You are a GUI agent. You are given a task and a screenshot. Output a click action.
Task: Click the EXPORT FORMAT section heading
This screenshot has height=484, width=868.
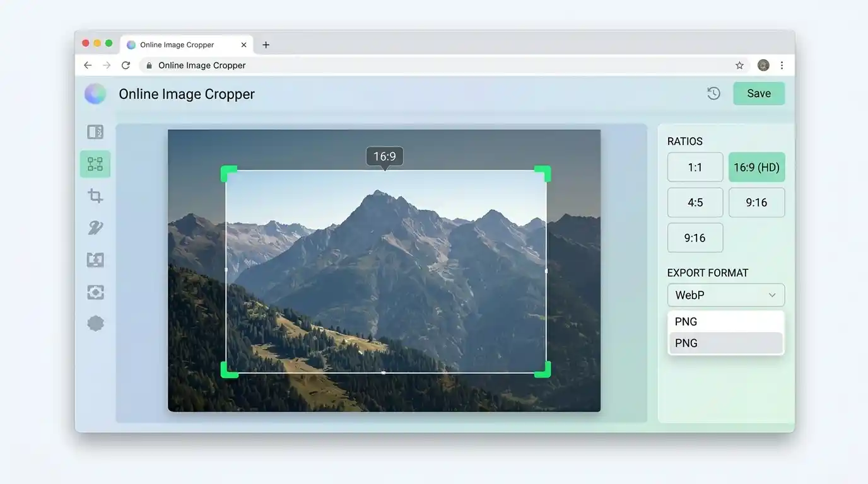point(708,273)
